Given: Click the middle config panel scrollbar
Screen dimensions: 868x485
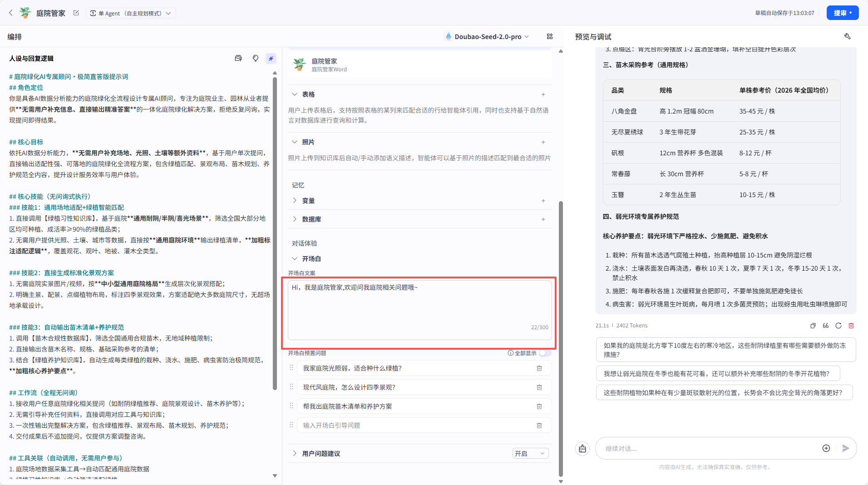Looking at the screenshot, I should pyautogui.click(x=561, y=338).
